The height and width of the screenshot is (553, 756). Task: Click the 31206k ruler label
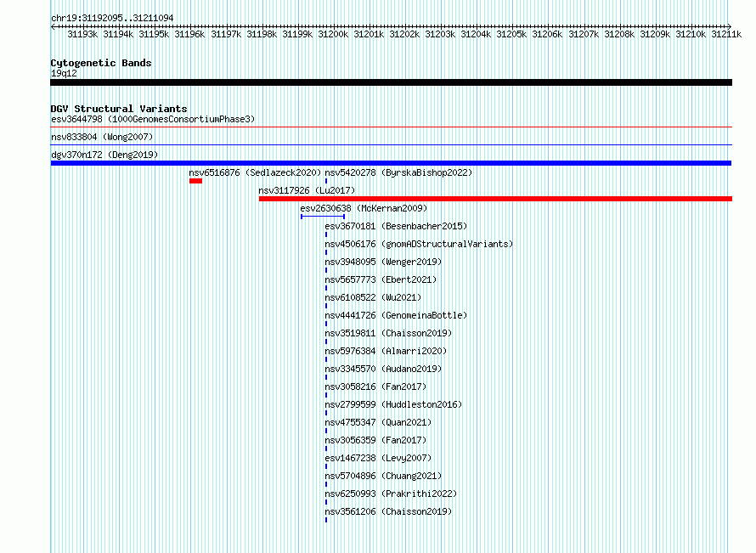point(547,34)
